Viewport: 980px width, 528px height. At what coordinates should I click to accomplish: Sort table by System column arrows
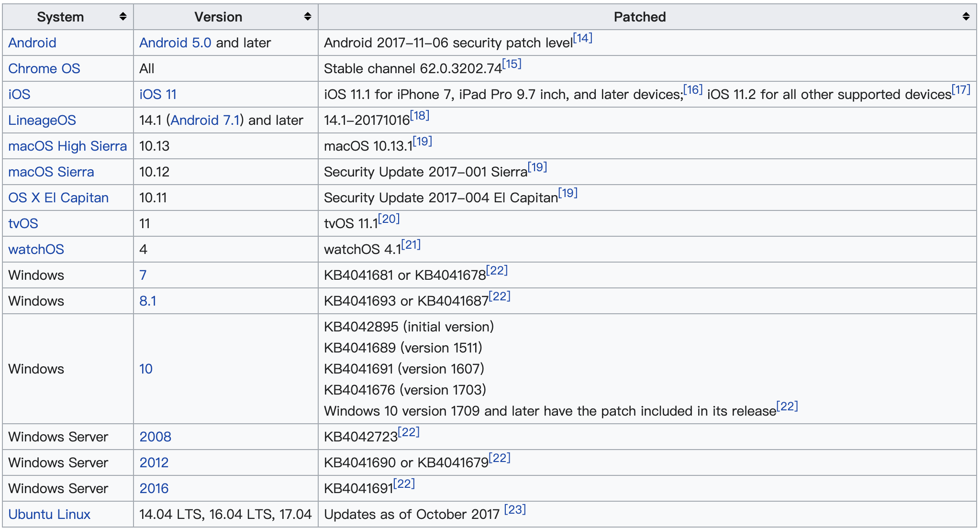pos(123,17)
